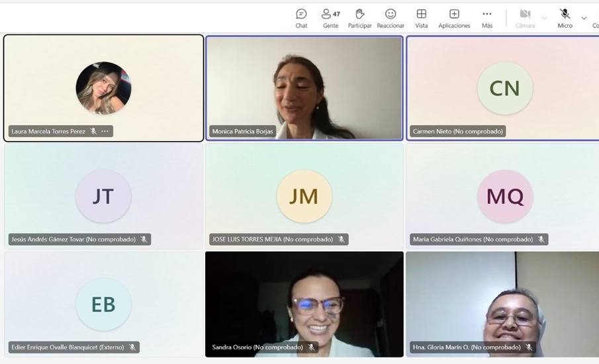Image resolution: width=599 pixels, height=364 pixels.
Task: Click label Sandra Osorio (No comprobado)
Action: point(257,347)
